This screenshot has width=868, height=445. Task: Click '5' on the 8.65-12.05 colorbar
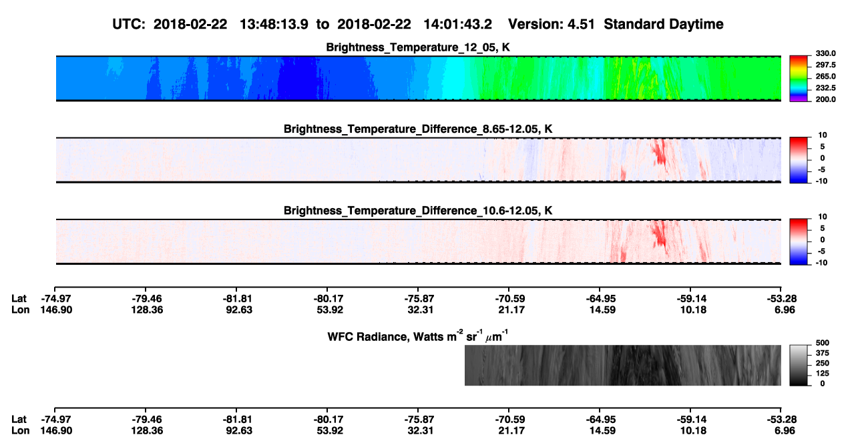click(824, 146)
